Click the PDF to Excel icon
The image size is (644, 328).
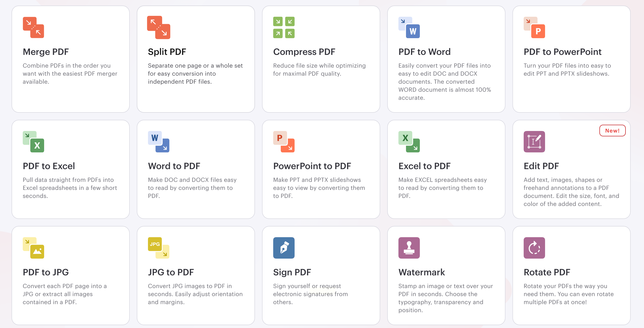click(33, 142)
